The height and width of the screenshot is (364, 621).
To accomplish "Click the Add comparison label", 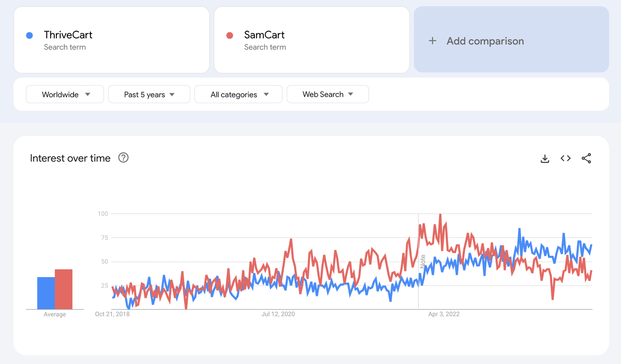I will [x=485, y=41].
